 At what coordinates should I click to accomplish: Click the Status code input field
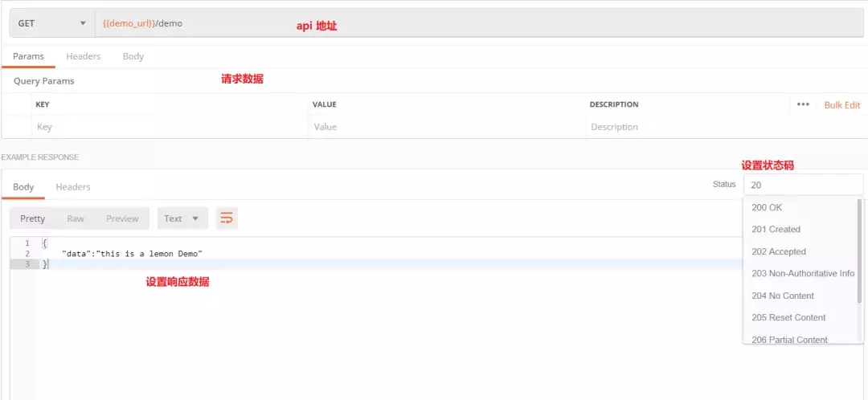click(x=803, y=185)
